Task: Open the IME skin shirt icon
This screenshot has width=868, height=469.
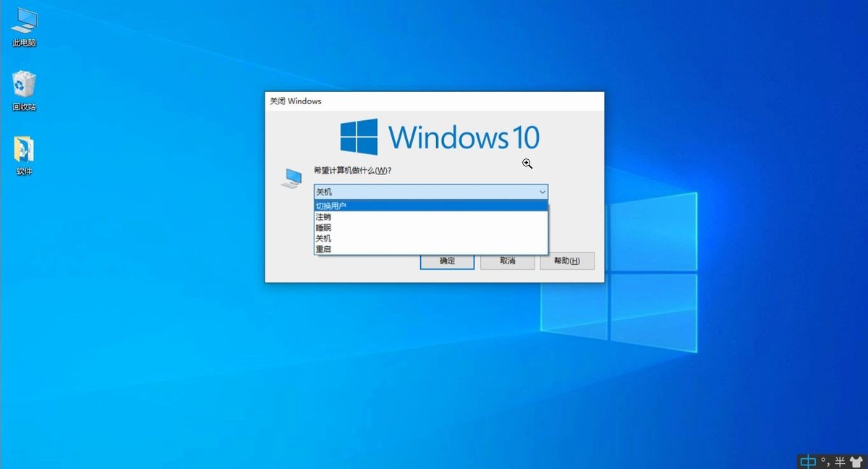Action: (x=856, y=461)
